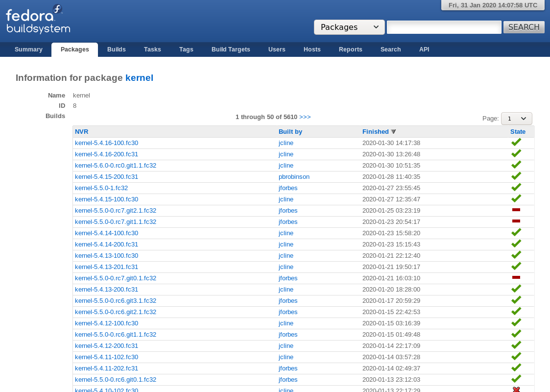Open build kernel-5.6.0-0.rc0.git1.1.fc32
This screenshot has width=550, height=392.
tap(116, 165)
